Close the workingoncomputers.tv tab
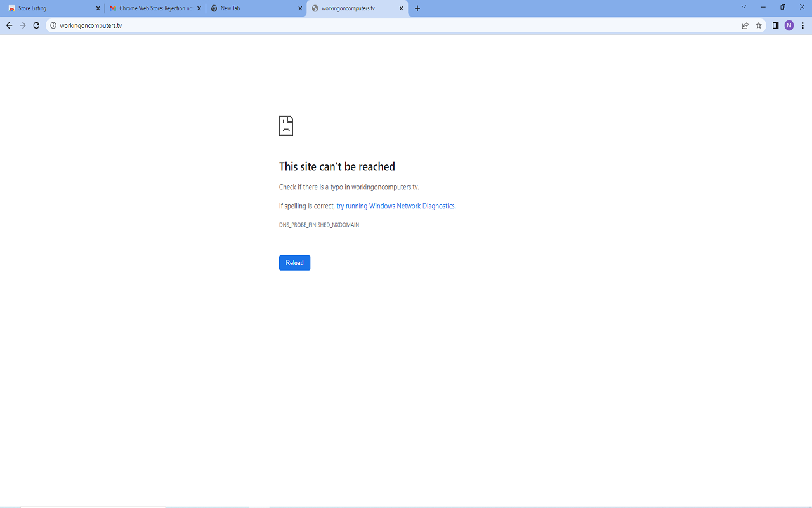 click(x=400, y=8)
